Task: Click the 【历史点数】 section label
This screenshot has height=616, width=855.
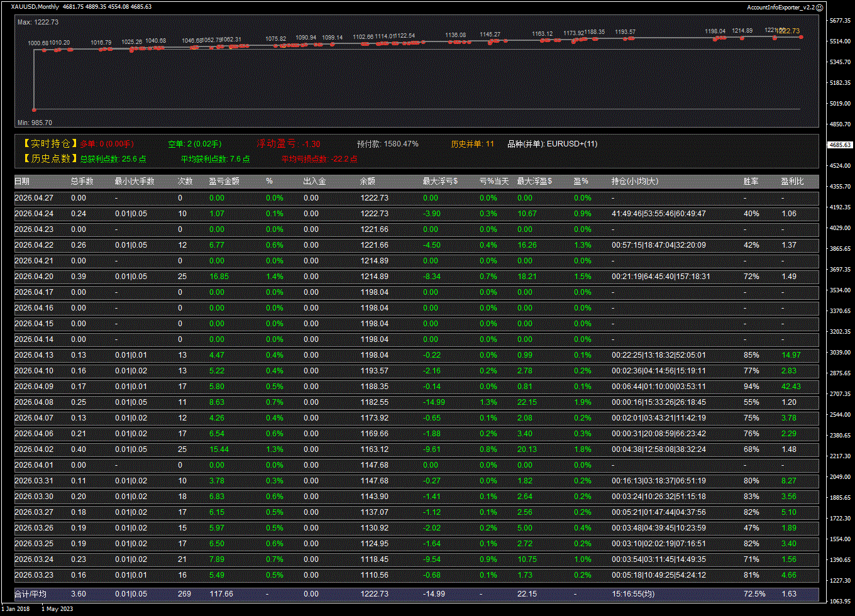Action: coord(47,159)
